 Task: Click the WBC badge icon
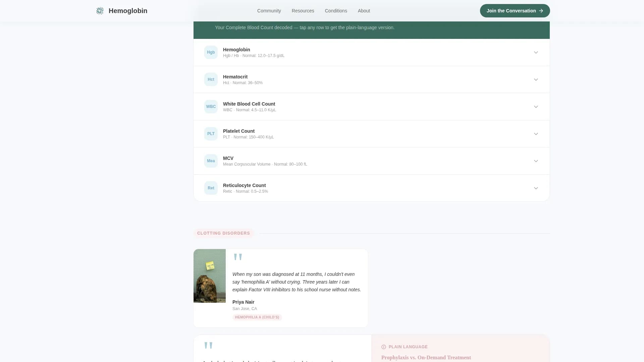click(211, 107)
